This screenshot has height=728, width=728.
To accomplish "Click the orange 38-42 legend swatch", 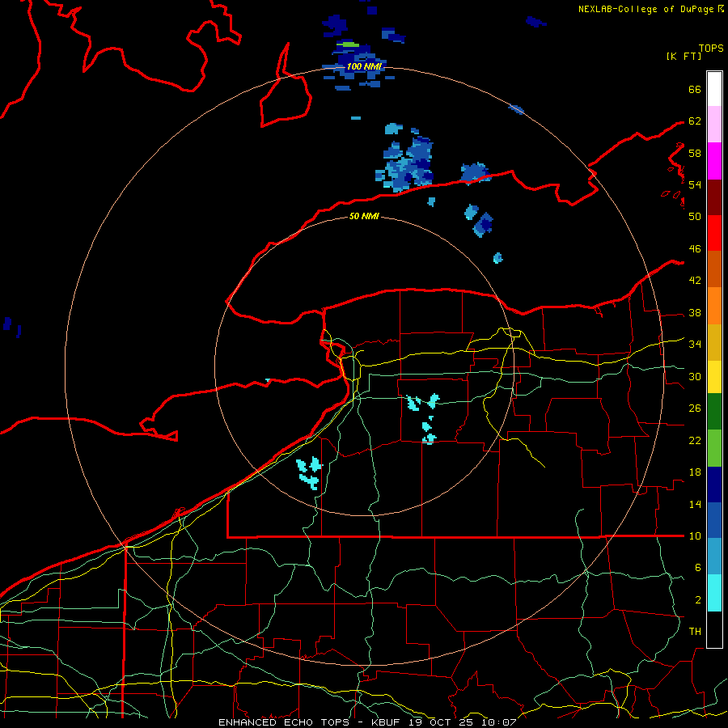I will point(714,306).
